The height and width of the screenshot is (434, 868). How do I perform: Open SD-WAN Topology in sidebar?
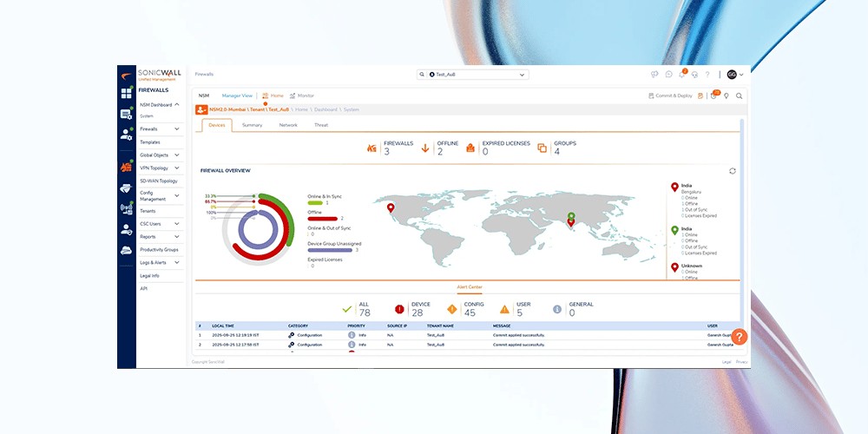(158, 181)
